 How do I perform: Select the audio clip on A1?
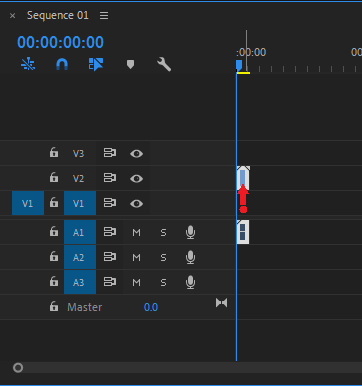(x=243, y=232)
